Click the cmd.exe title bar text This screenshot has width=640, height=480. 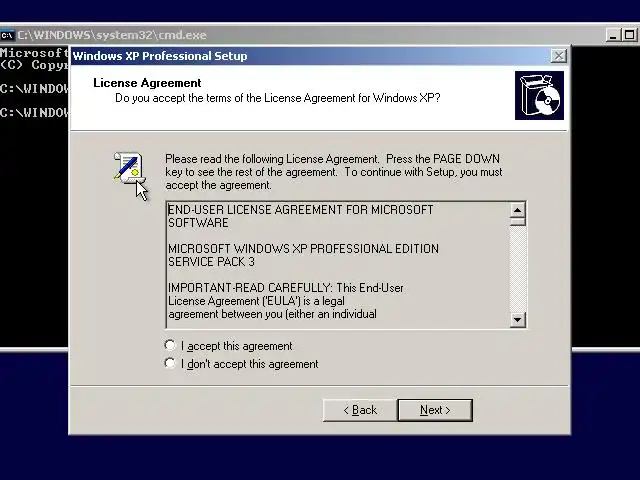click(112, 35)
